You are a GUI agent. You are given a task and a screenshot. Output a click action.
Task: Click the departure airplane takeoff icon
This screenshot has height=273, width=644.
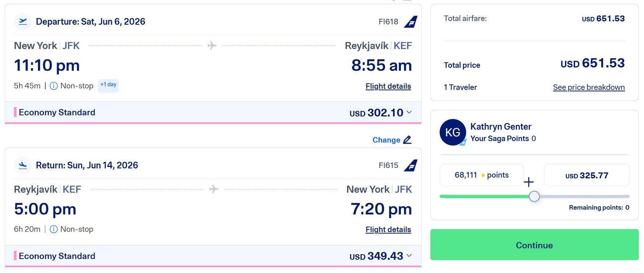tap(22, 21)
